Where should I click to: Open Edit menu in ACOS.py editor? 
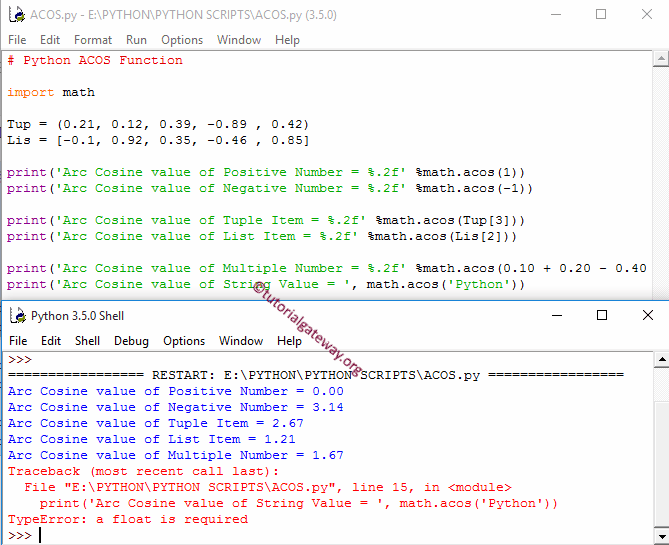[50, 40]
